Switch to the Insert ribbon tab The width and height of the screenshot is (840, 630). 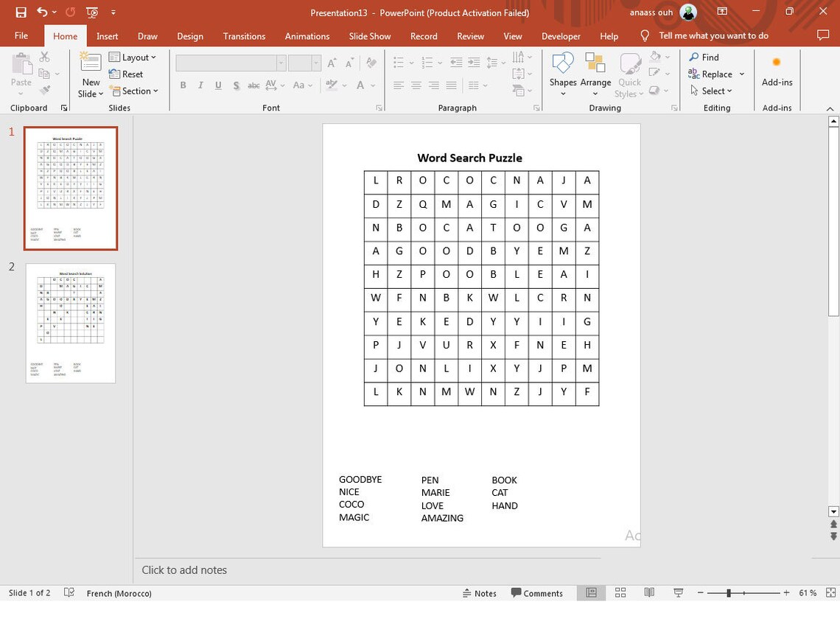pos(107,35)
